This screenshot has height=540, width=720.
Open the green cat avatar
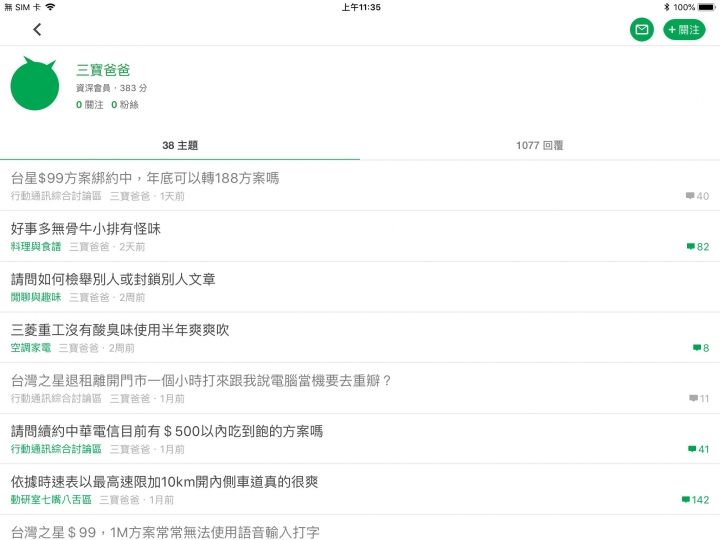point(35,84)
